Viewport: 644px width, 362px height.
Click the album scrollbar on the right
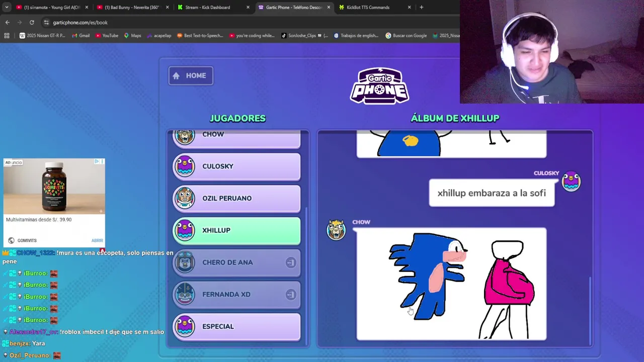click(590, 310)
